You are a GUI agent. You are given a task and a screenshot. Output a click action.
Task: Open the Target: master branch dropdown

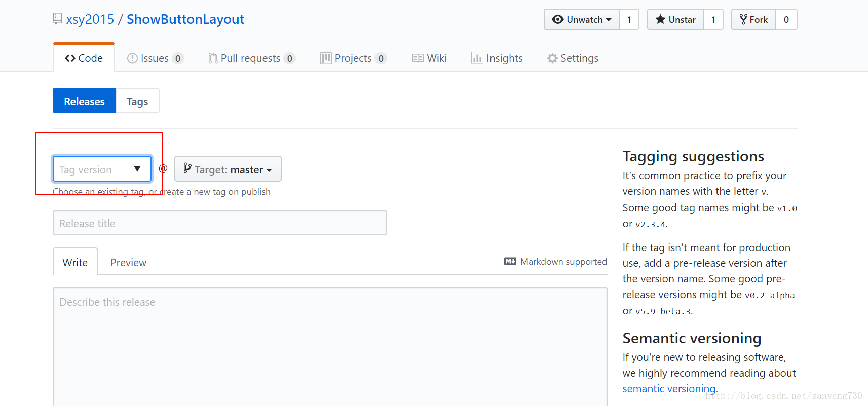coord(228,169)
